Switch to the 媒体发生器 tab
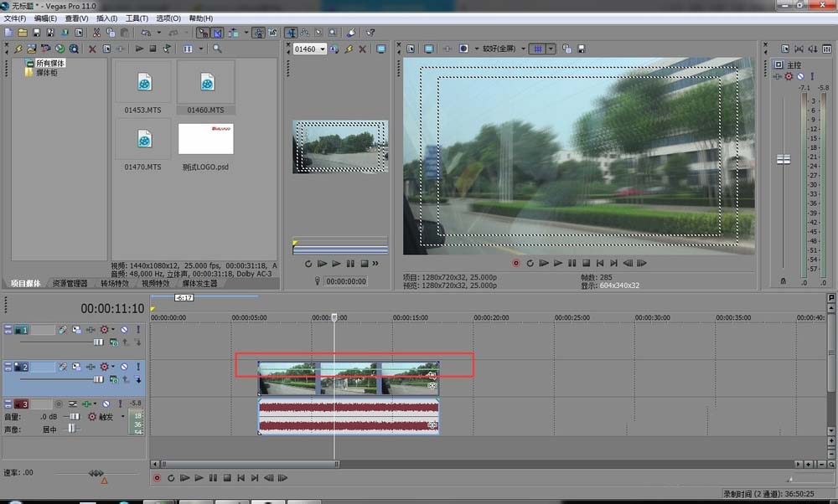Screen dimensions: 838x504 200,284
